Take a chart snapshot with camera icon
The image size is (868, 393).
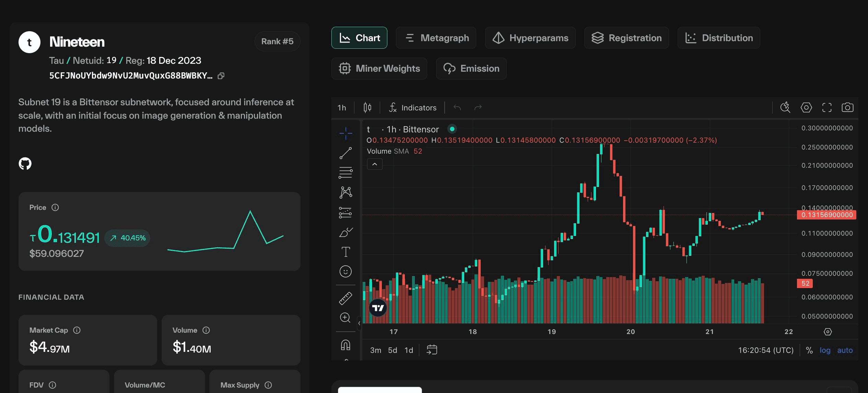847,108
